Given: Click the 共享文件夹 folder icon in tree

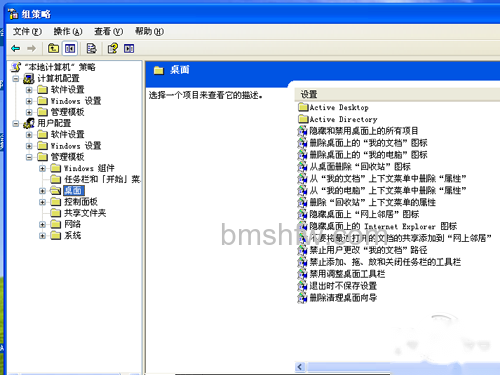Looking at the screenshot, I should pos(56,213).
